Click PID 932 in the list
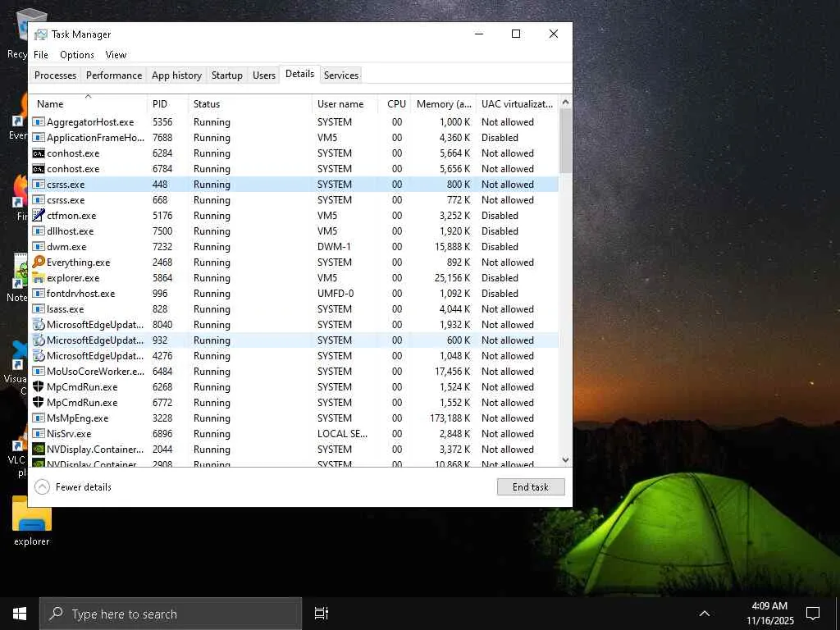 (x=160, y=340)
